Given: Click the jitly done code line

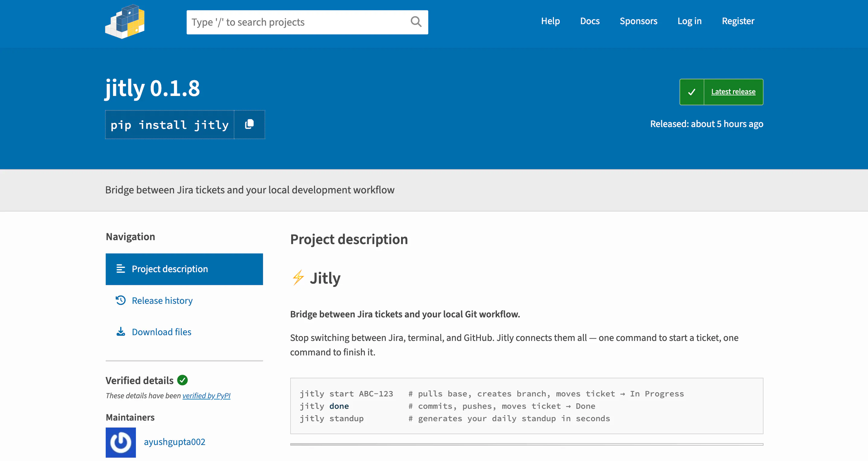Looking at the screenshot, I should pyautogui.click(x=448, y=406).
